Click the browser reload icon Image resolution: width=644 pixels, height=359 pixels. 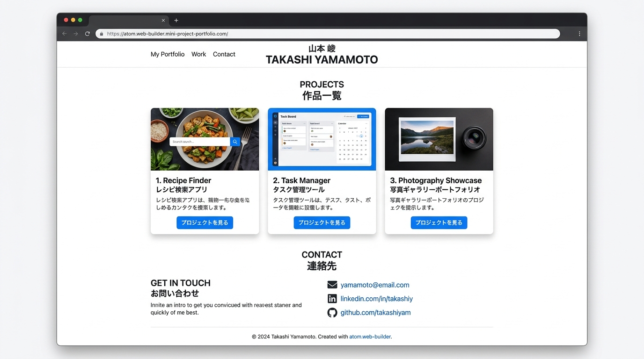tap(87, 34)
